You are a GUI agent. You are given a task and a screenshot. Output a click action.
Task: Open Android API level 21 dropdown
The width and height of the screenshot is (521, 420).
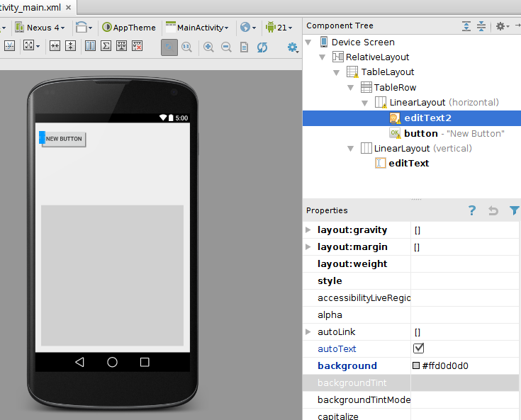(279, 27)
